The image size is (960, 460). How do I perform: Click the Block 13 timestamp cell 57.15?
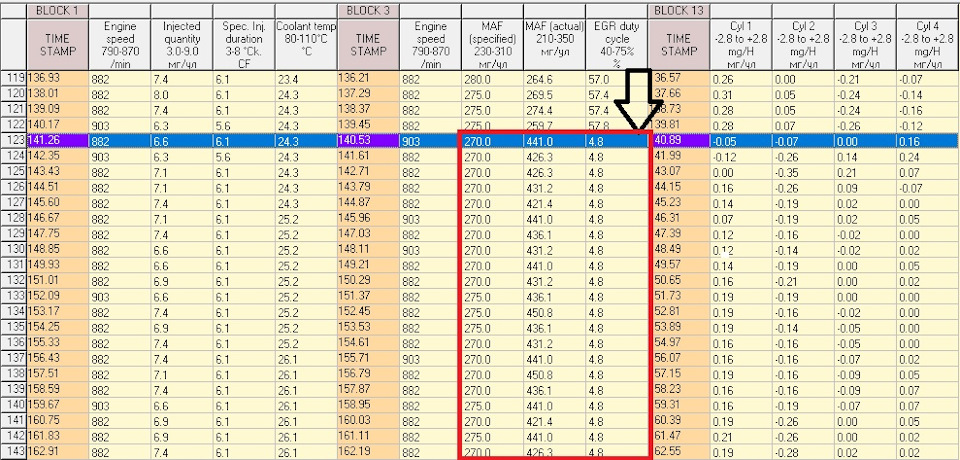(x=678, y=373)
